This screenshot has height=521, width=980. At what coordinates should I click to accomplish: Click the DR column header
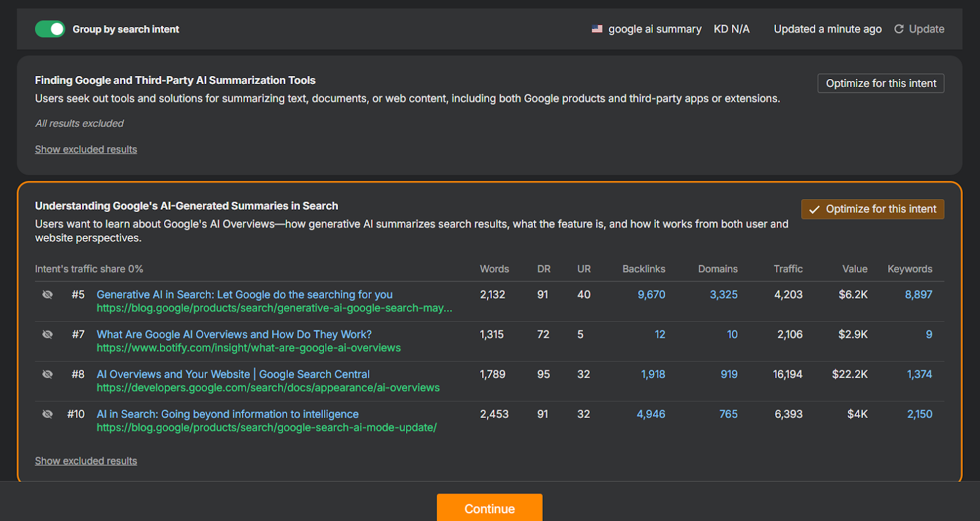(x=544, y=269)
